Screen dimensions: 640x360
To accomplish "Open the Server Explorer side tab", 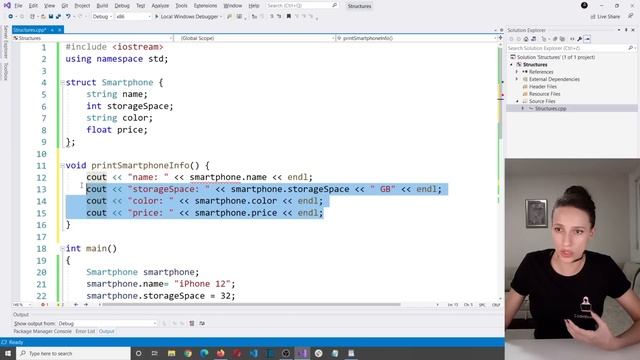I will [5, 42].
